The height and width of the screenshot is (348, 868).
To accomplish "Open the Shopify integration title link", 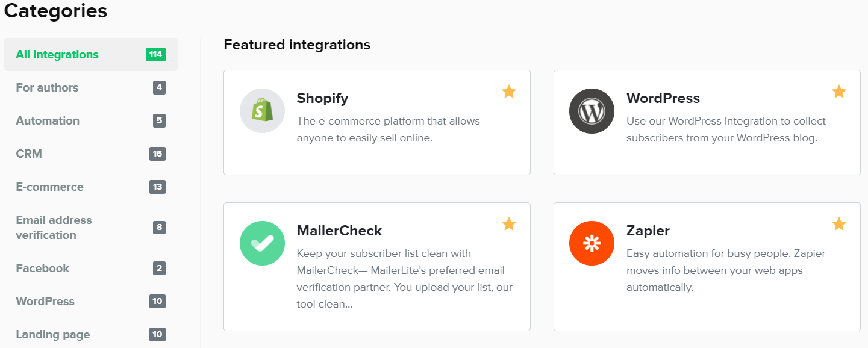I will pyautogui.click(x=322, y=98).
